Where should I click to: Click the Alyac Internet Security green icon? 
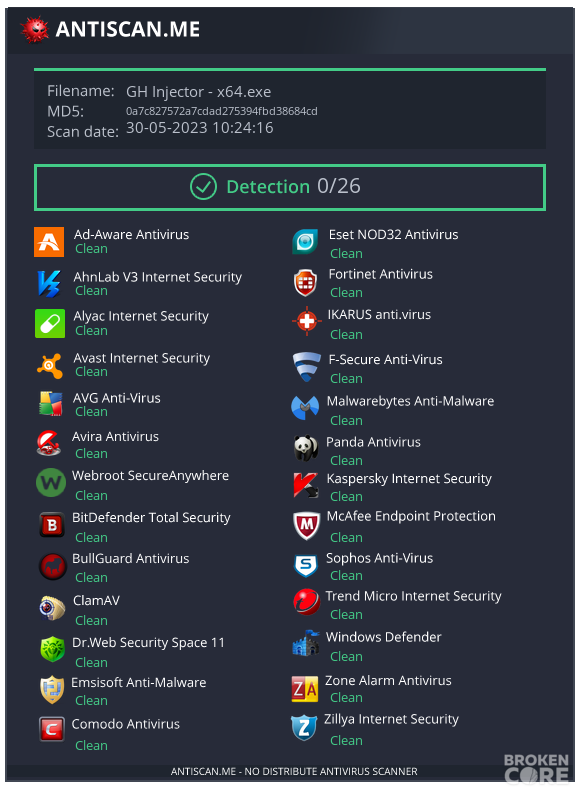(x=50, y=323)
